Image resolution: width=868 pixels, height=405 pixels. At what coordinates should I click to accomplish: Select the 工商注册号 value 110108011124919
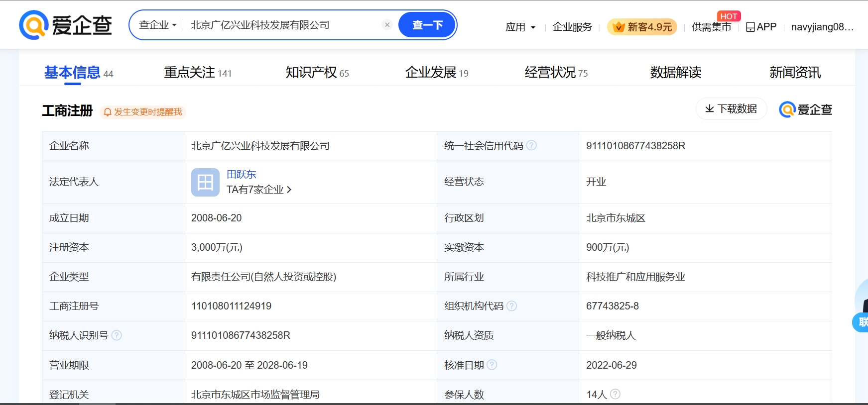[x=231, y=306]
